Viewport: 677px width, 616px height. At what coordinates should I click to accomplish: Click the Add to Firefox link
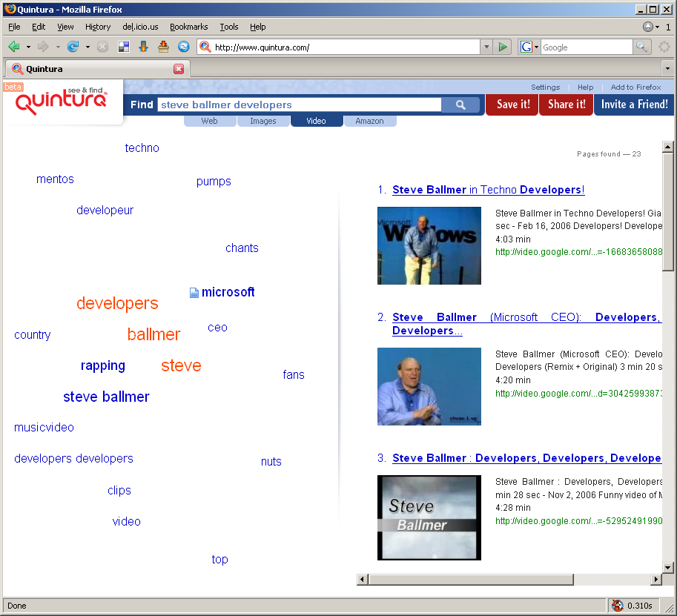tap(635, 87)
